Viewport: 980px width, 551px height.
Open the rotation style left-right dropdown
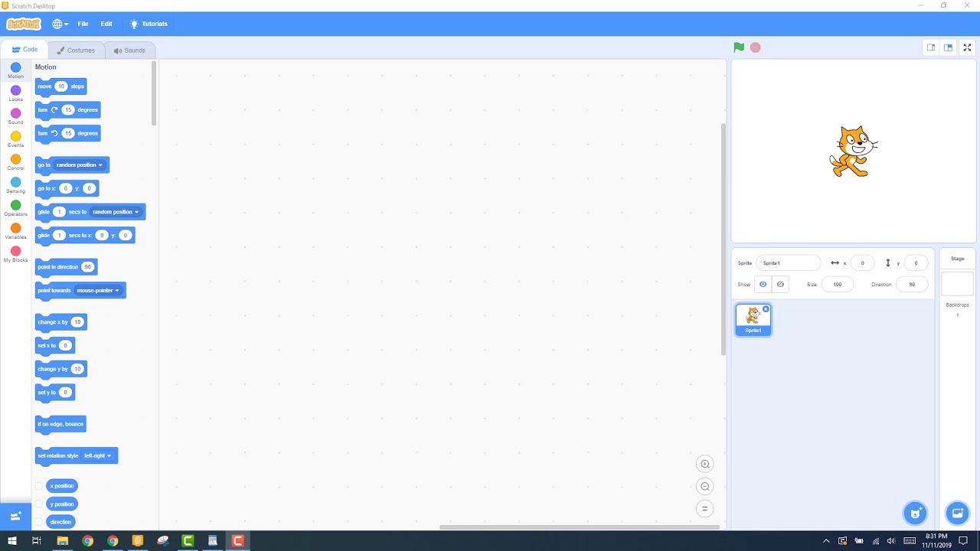109,456
